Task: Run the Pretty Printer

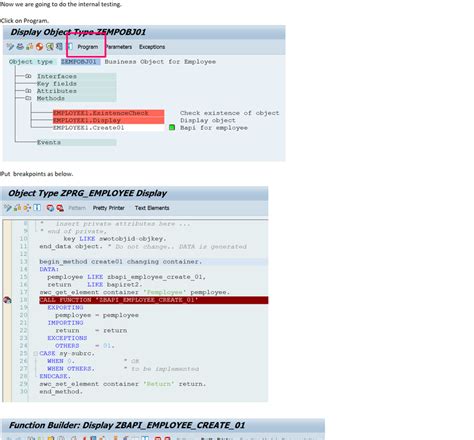Action: (109, 208)
